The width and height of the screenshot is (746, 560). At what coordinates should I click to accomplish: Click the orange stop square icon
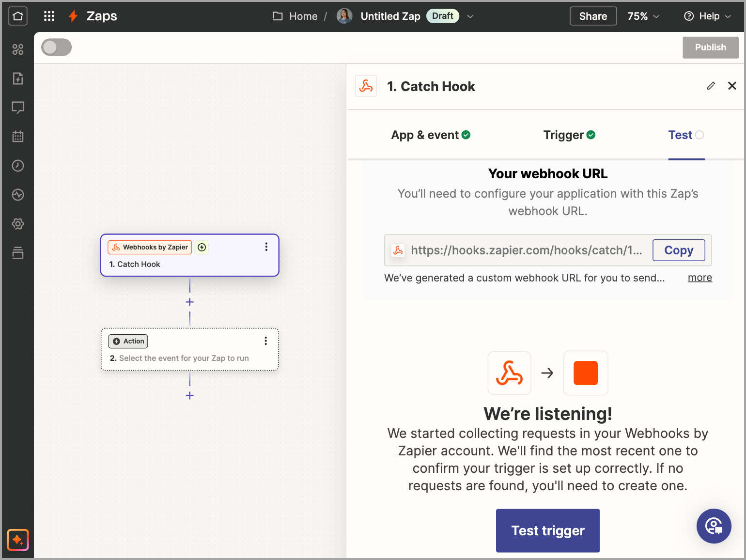point(586,373)
